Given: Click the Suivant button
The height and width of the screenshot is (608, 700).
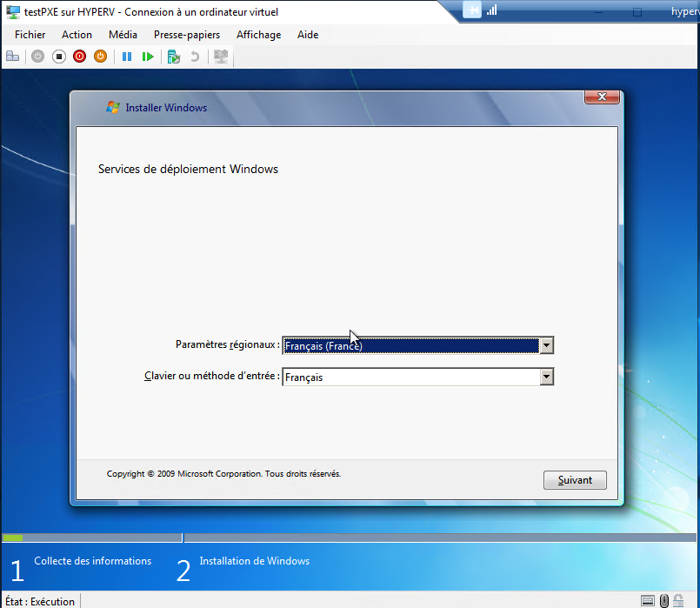Looking at the screenshot, I should (575, 480).
